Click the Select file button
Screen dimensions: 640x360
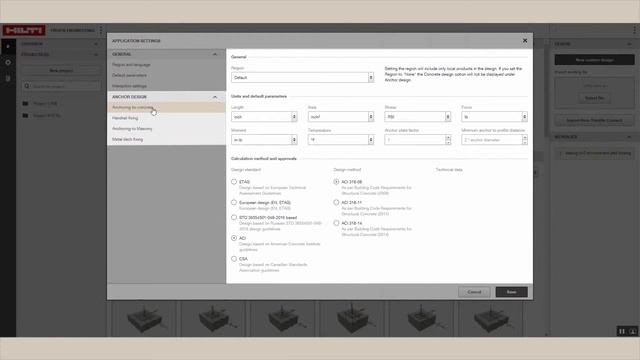594,98
